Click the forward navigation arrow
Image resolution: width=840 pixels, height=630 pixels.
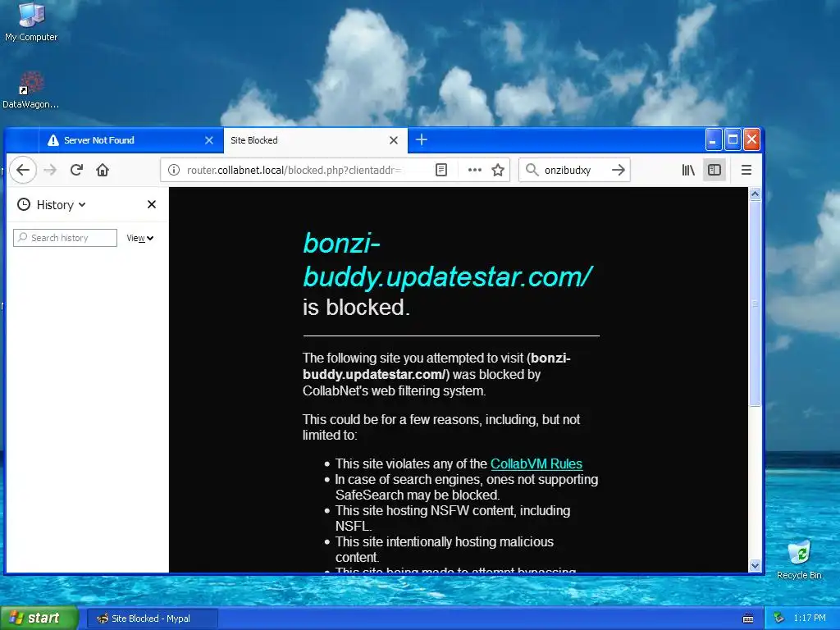[x=50, y=170]
